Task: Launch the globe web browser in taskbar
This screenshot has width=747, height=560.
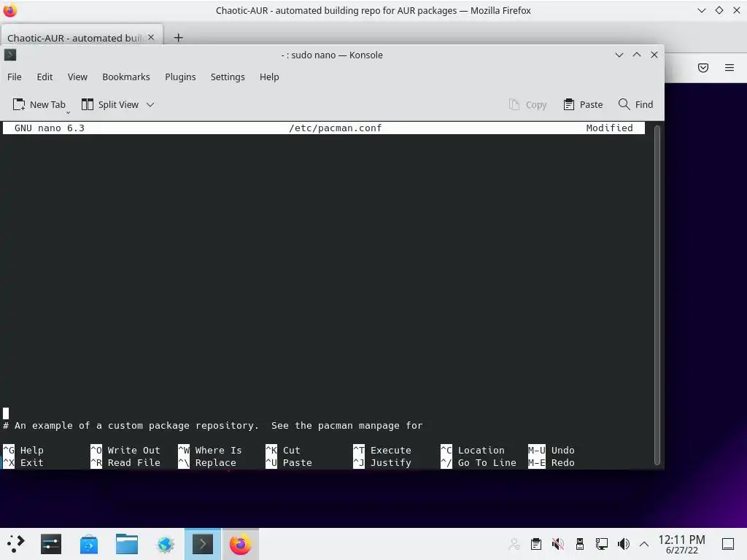Action: (166, 544)
